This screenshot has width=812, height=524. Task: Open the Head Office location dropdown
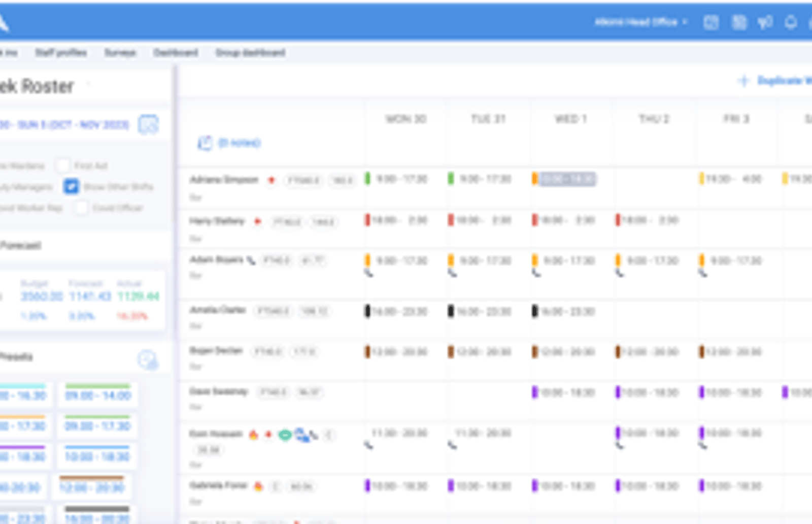(641, 22)
